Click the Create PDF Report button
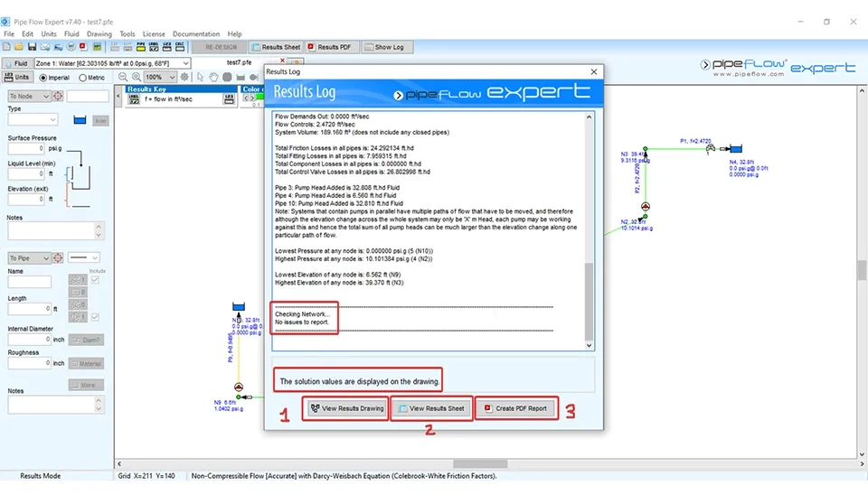Viewport: 868px width, 495px height. pos(516,408)
